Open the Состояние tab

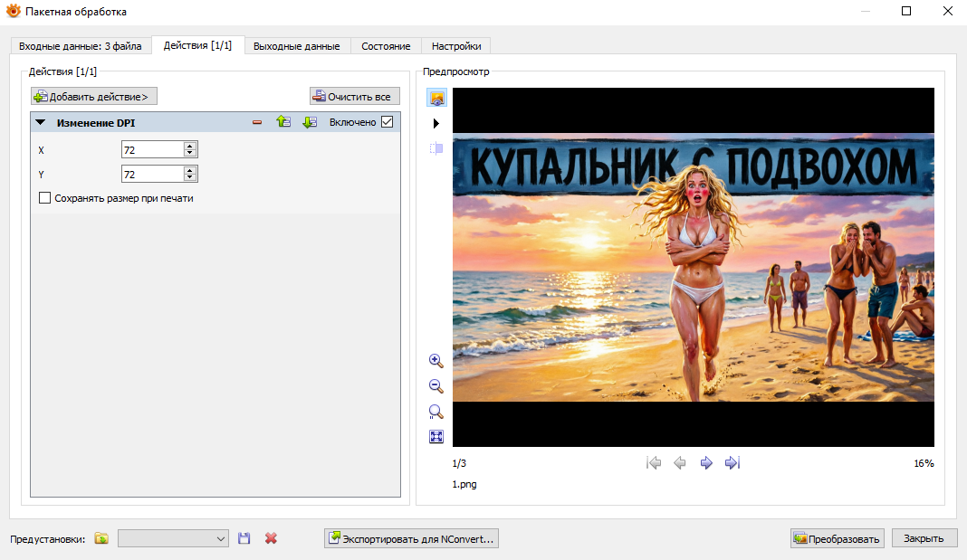pos(386,46)
